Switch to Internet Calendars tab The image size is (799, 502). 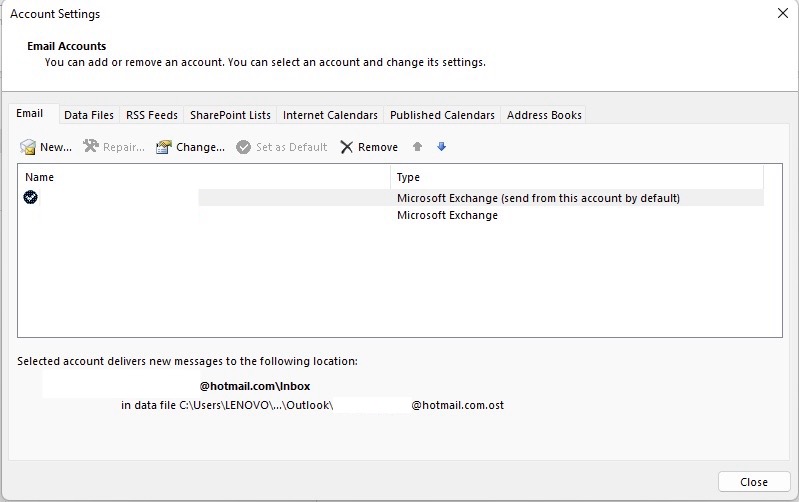pos(330,115)
